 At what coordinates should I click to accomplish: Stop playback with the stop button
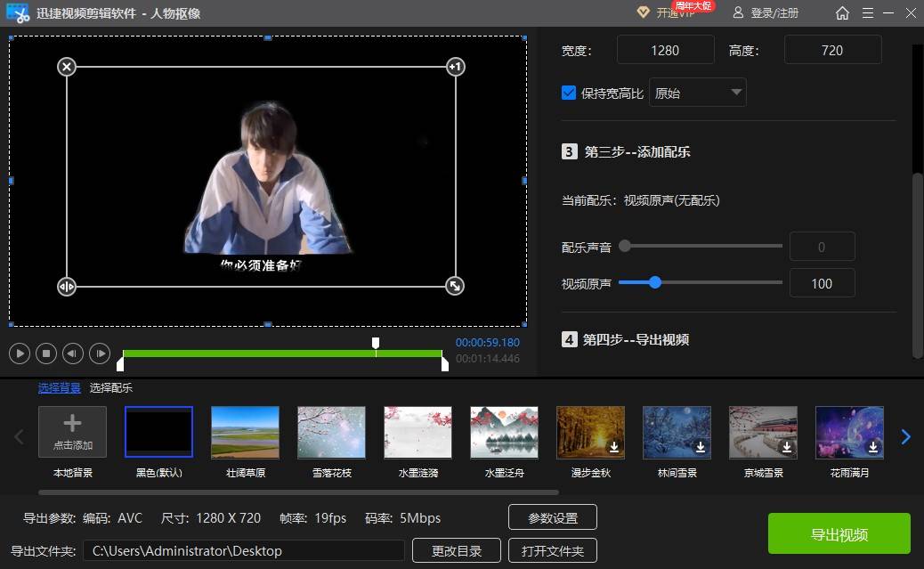(x=46, y=354)
